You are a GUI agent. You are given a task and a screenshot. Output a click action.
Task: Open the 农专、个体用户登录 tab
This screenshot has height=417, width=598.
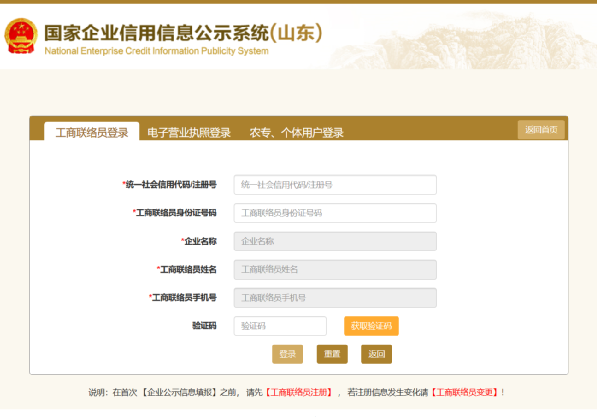(296, 133)
